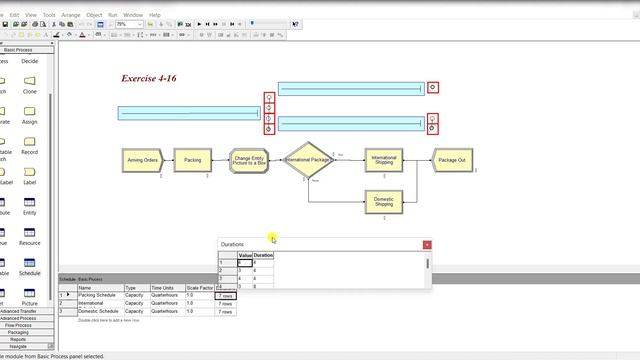Select the International Package decide module
Image resolution: width=640 pixels, height=360 pixels.
(308, 160)
